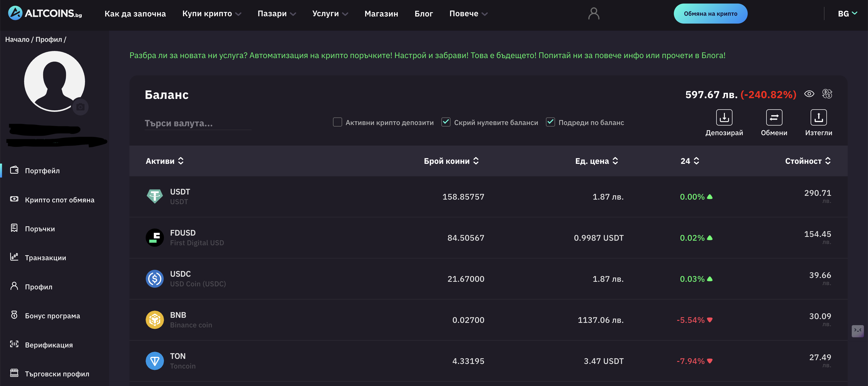Click the camera icon on profile avatar
This screenshot has height=386, width=868.
click(x=80, y=107)
